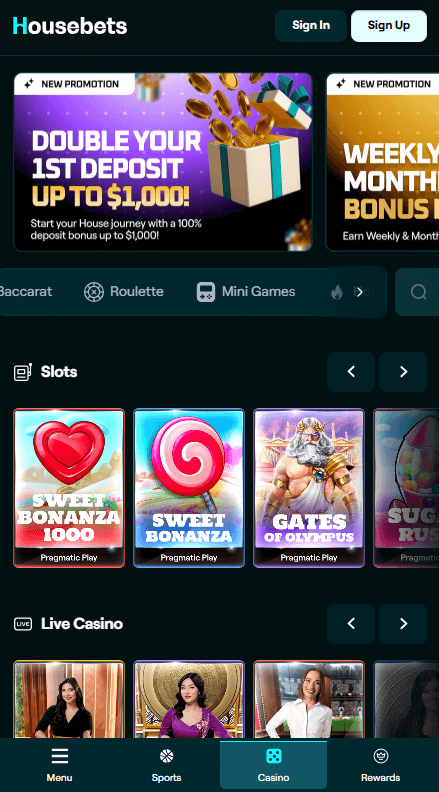Advance Live Casino carousel right
Screen dimensions: 439x792
tap(403, 624)
